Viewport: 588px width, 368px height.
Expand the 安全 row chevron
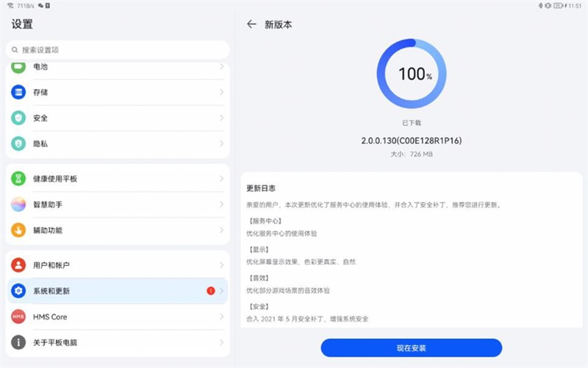(222, 118)
